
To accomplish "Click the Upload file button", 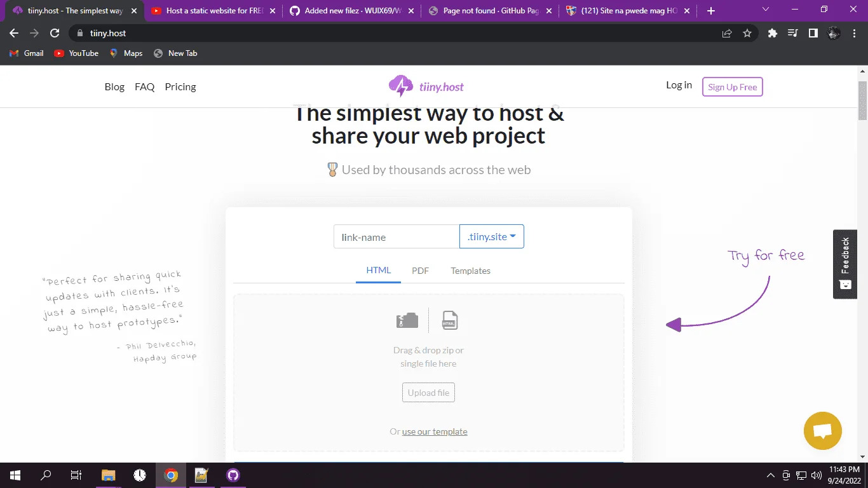I will point(428,393).
